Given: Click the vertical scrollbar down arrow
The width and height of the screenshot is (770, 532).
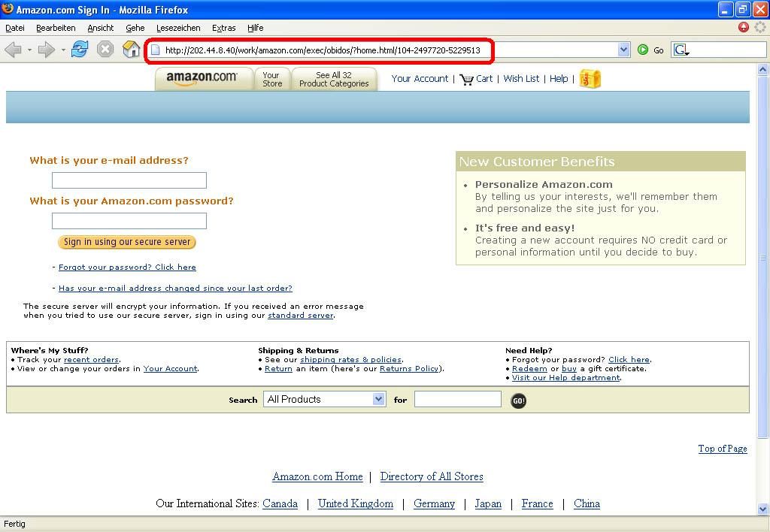Looking at the screenshot, I should [x=762, y=509].
